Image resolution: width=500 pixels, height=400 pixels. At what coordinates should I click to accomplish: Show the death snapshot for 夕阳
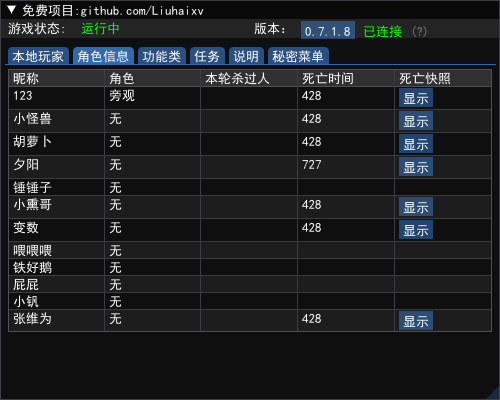[x=416, y=167]
